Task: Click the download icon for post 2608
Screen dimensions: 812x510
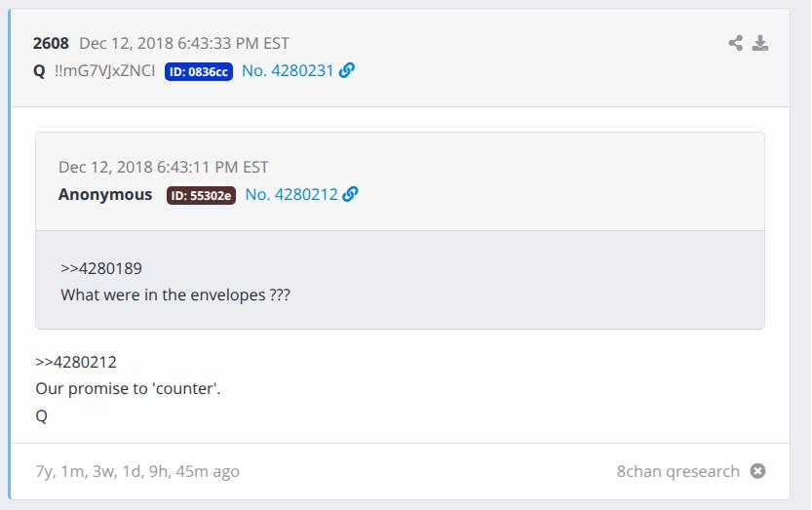Action: tap(760, 43)
